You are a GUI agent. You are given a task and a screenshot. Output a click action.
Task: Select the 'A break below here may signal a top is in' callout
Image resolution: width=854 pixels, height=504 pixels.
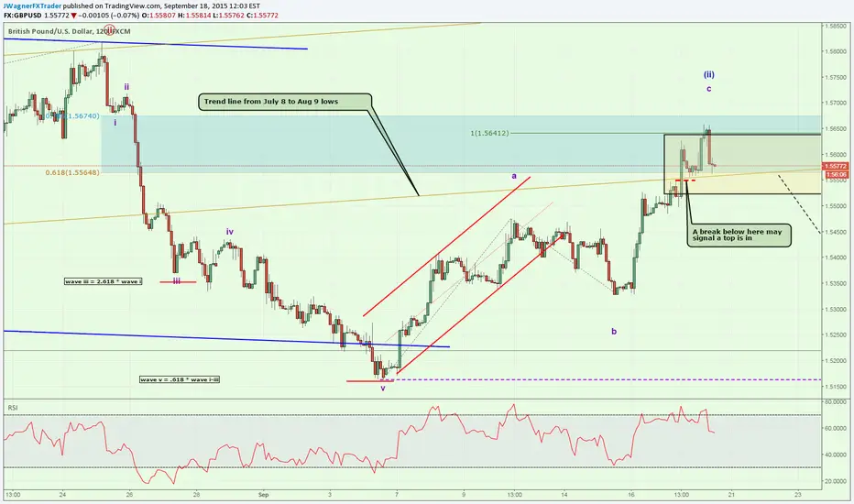tap(739, 235)
